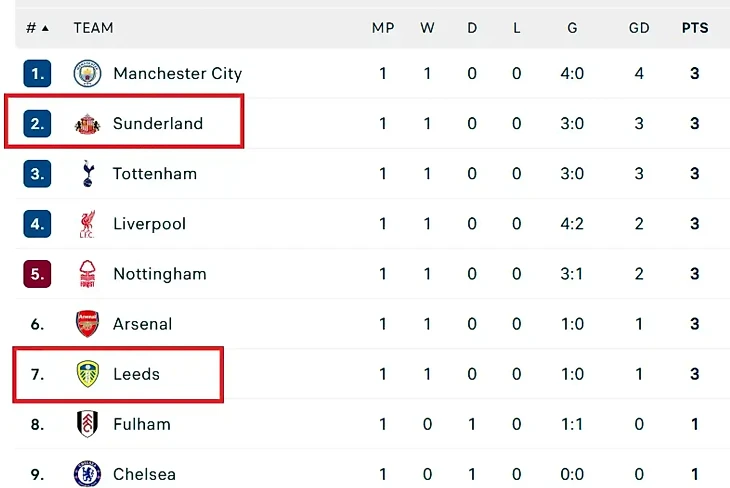This screenshot has width=730, height=488.
Task: Click the Manchester City club crest
Action: point(87,74)
